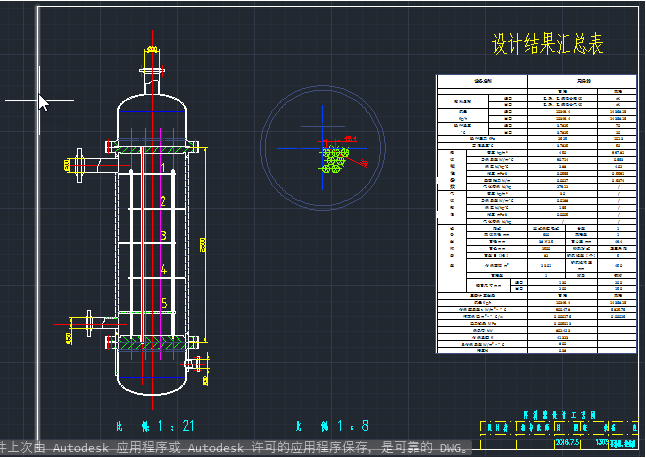
Task: Select the small bottom right outlet nozzle
Action: point(194,364)
